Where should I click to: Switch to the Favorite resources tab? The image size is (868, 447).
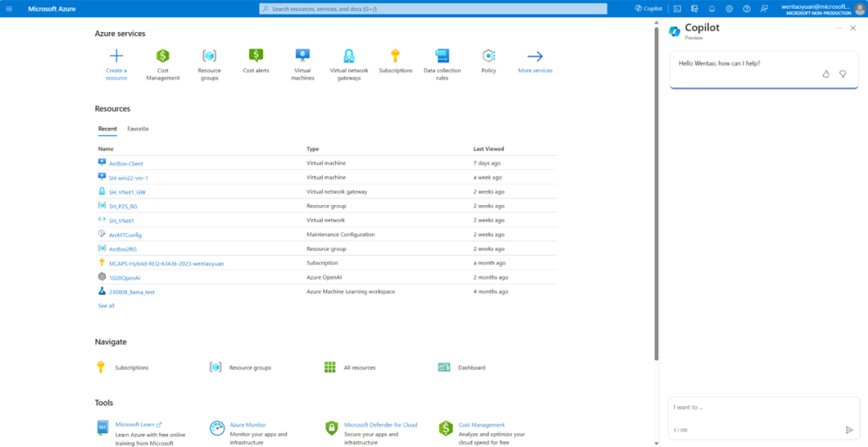point(138,129)
